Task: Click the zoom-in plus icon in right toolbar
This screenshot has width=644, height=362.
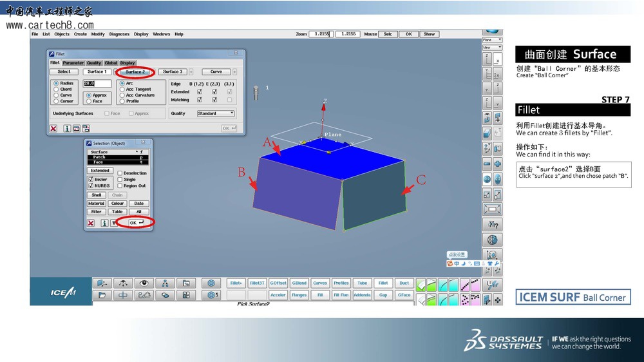Action: tap(498, 164)
